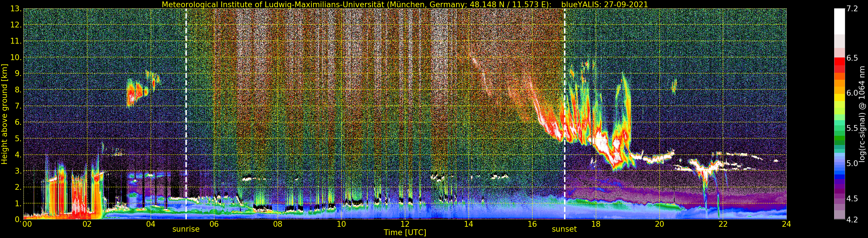Click the white dashed sunrise line
This screenshot has height=238, width=868.
click(186, 114)
